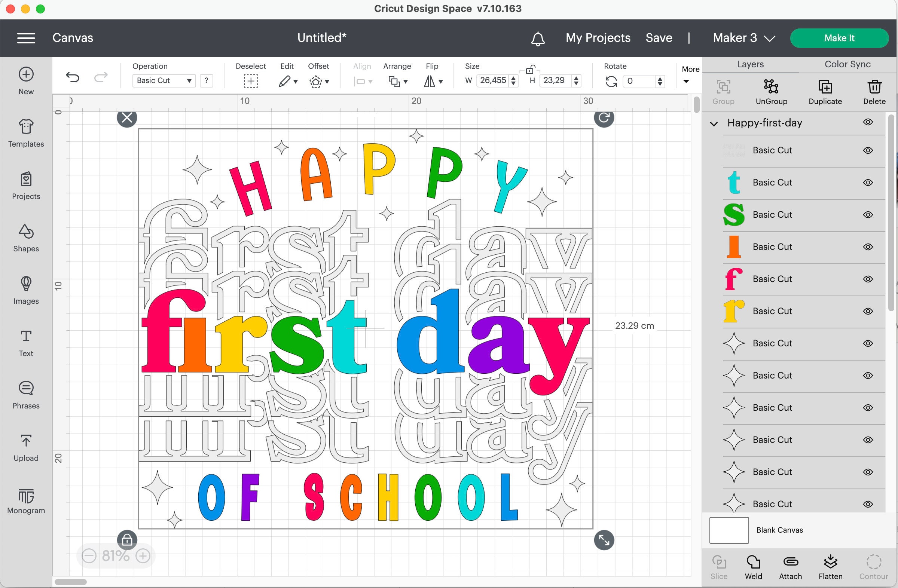Click the Make It button
The width and height of the screenshot is (898, 588).
point(839,38)
